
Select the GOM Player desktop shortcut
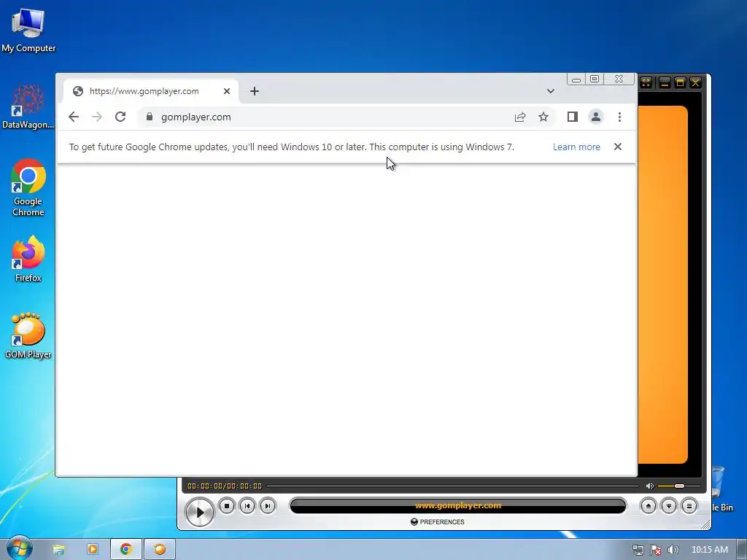click(28, 335)
